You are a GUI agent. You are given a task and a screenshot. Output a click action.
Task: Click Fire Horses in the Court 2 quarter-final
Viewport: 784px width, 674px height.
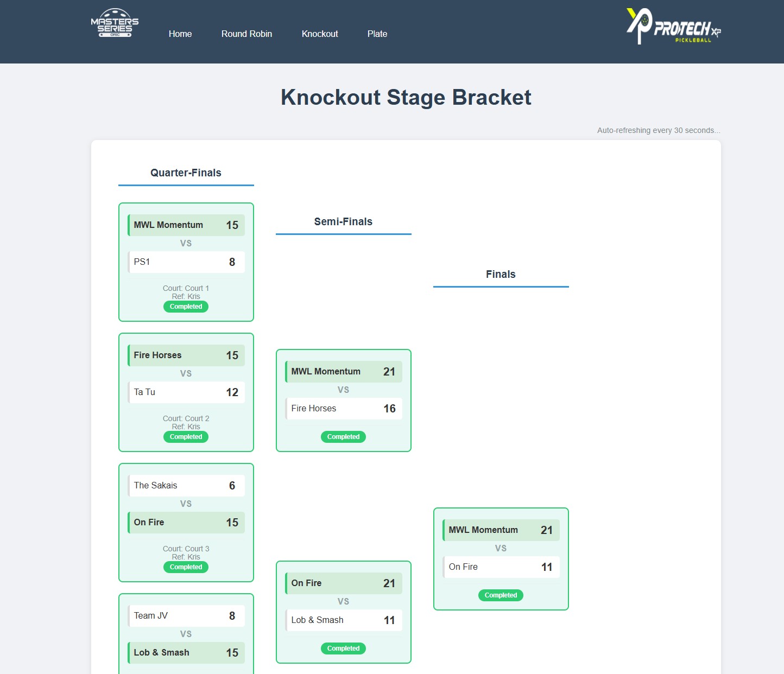click(x=186, y=355)
